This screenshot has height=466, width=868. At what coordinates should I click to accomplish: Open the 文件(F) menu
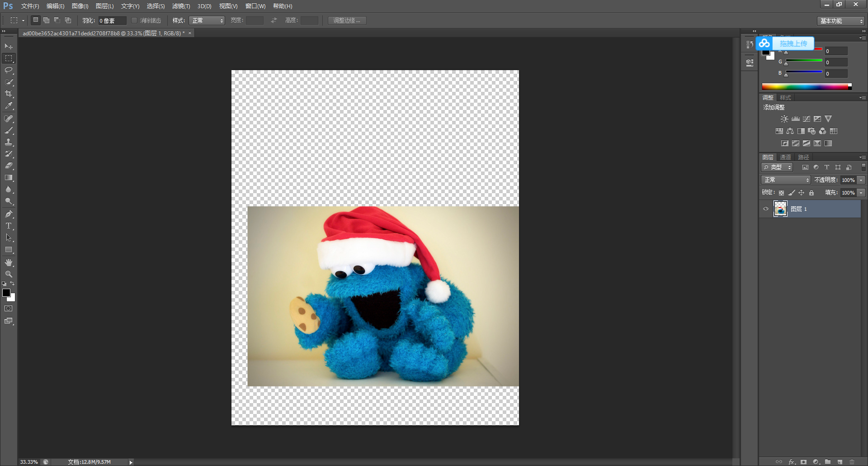click(x=30, y=6)
